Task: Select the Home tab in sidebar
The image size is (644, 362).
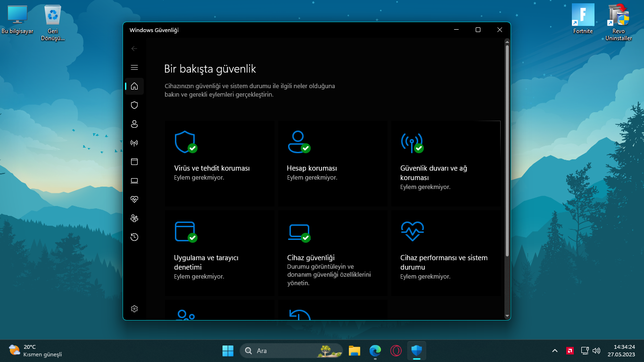Action: point(134,86)
